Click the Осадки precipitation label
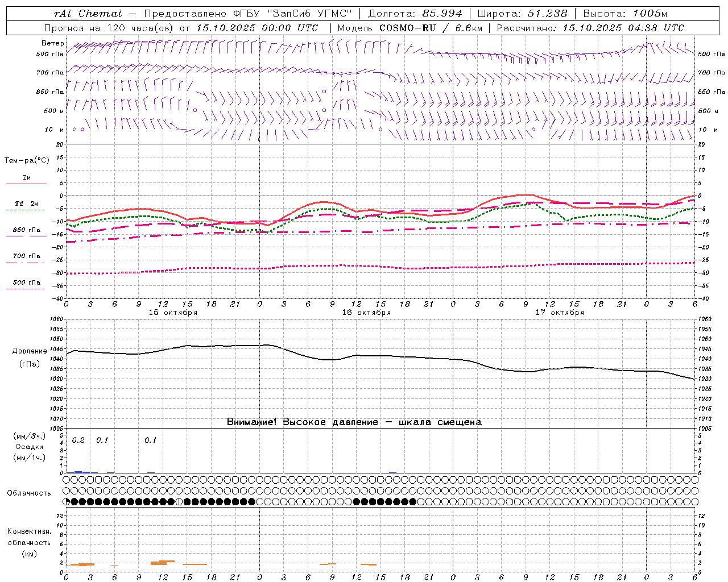 tap(29, 447)
